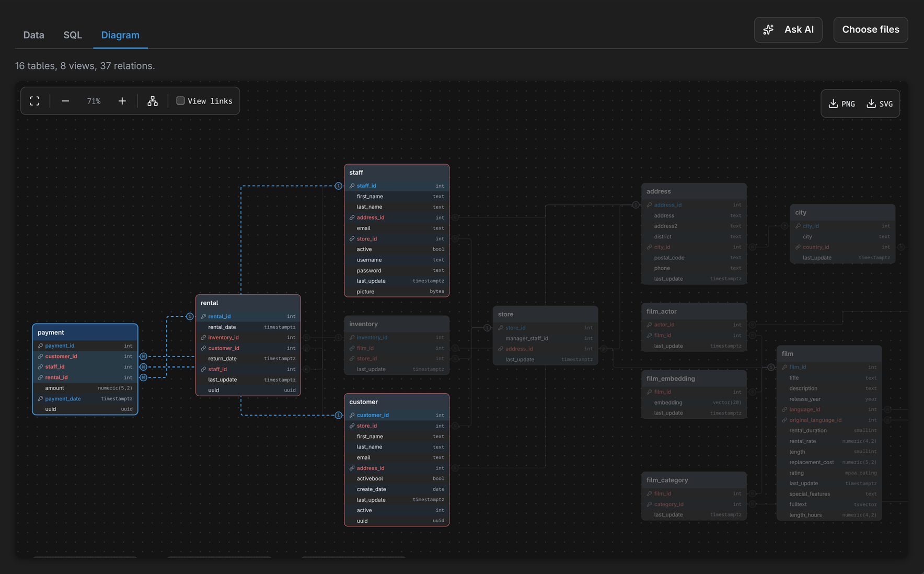Select the embedding column in film_embedding

694,403
